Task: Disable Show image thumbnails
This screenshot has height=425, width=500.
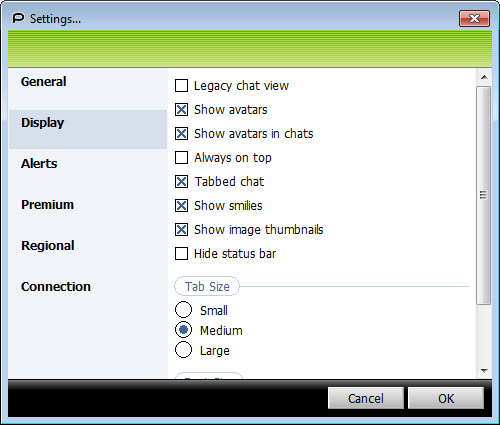Action: tap(181, 230)
